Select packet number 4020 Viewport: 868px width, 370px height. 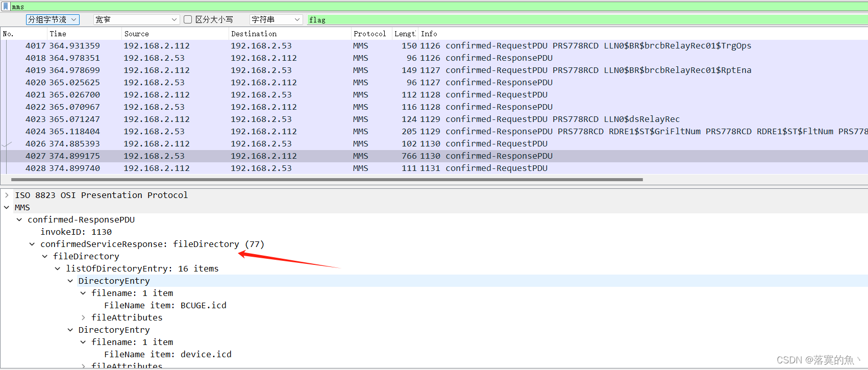434,83
